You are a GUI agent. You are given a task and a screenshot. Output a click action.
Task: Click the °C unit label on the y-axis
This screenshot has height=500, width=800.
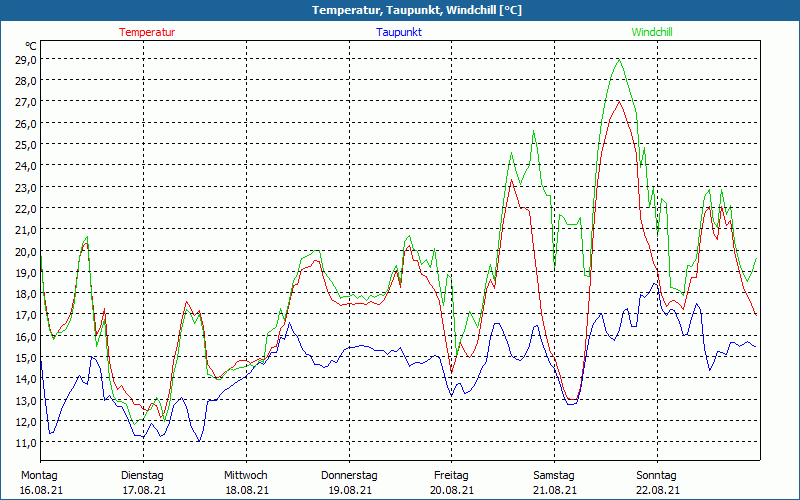31,46
